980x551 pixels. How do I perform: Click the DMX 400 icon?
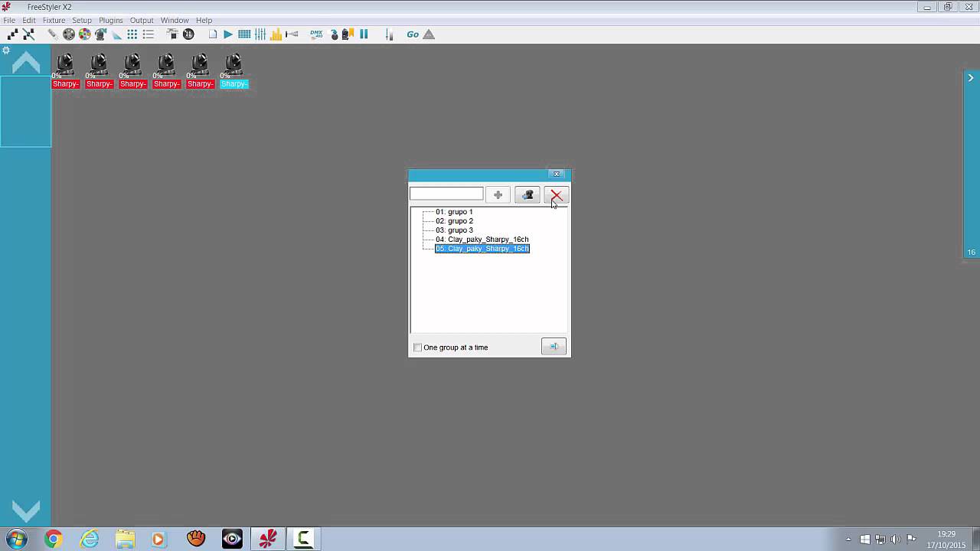point(316,34)
